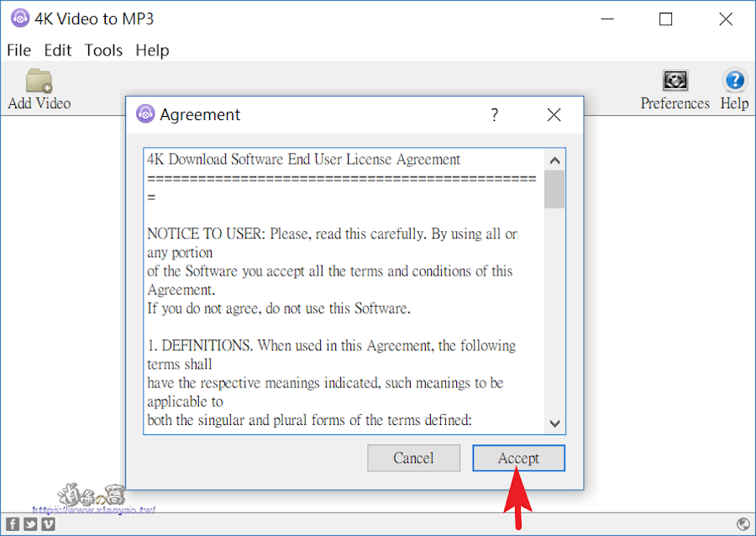The height and width of the screenshot is (536, 756).
Task: Click the "NOTICE TO USER" paragraph line
Action: pyautogui.click(x=332, y=234)
